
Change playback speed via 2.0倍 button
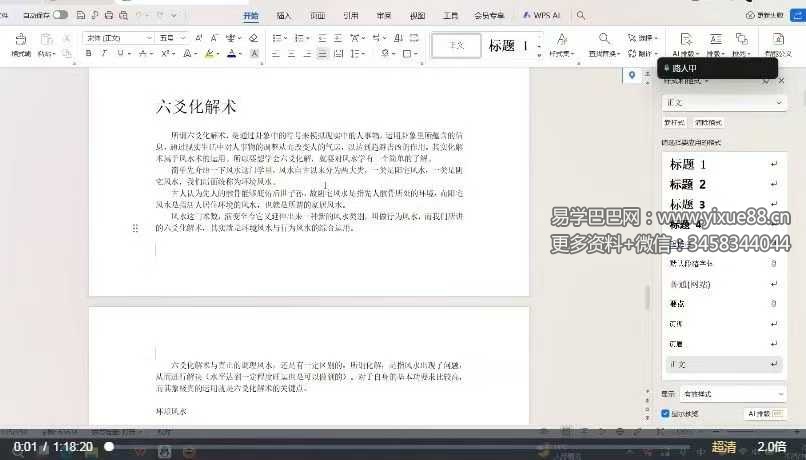[772, 447]
